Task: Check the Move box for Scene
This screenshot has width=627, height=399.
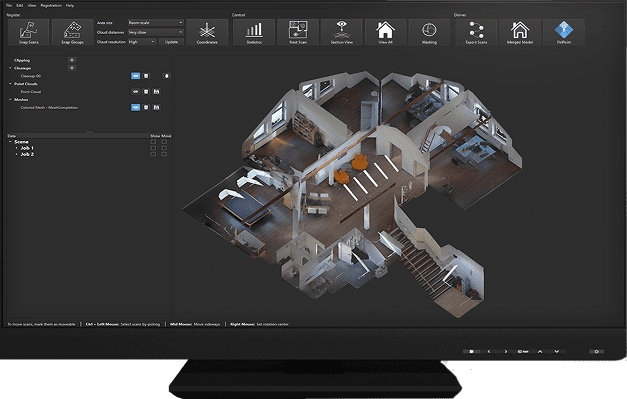Action: [164, 142]
